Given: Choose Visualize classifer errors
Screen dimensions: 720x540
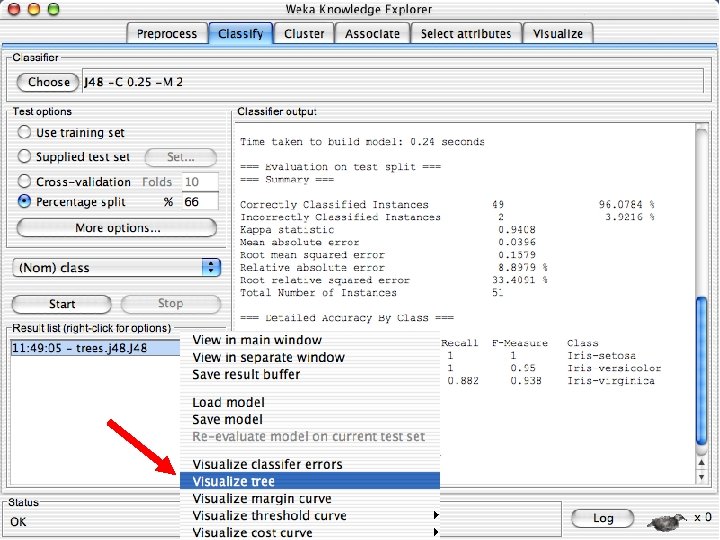Looking at the screenshot, I should (x=310, y=464).
